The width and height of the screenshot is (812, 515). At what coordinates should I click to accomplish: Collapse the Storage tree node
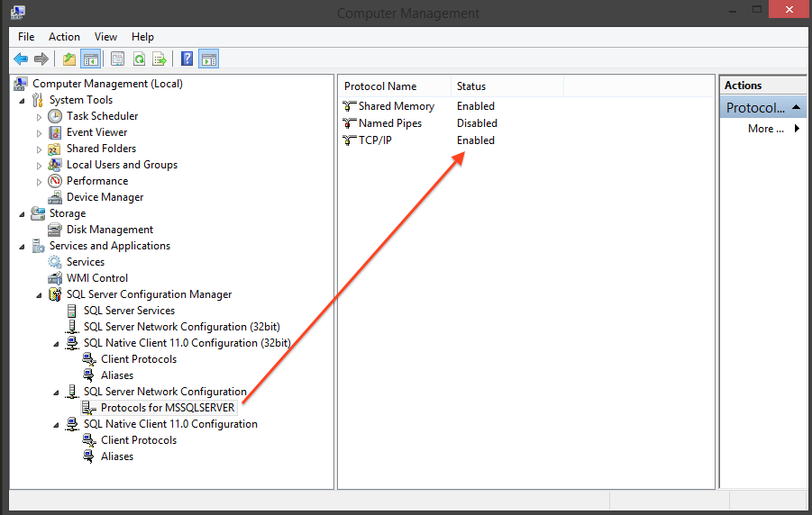point(22,214)
